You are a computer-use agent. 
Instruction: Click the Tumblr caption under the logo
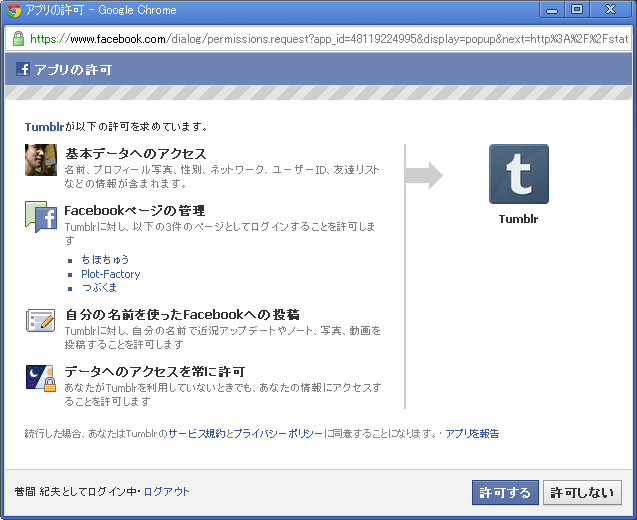click(x=518, y=219)
